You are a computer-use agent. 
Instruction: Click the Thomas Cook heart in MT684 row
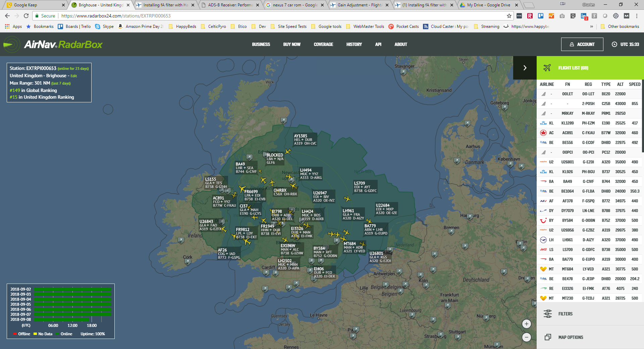pos(543,269)
